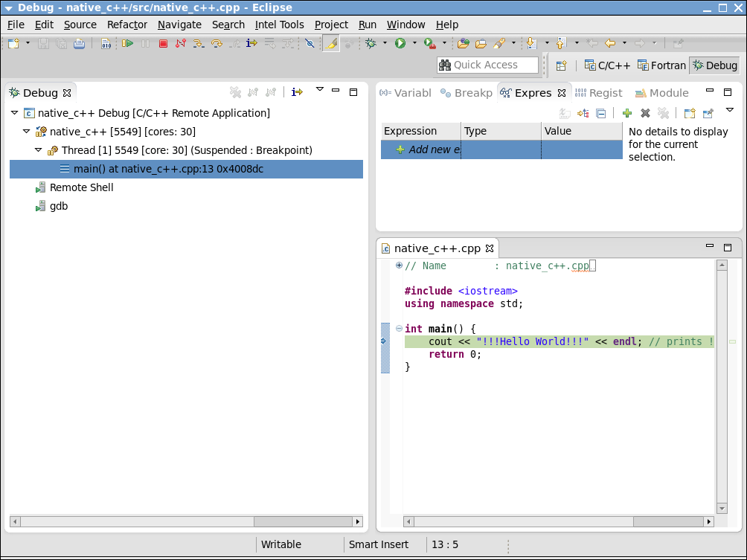Terminate the debug session with the red stop button
This screenshot has height=560, width=747.
pyautogui.click(x=163, y=43)
